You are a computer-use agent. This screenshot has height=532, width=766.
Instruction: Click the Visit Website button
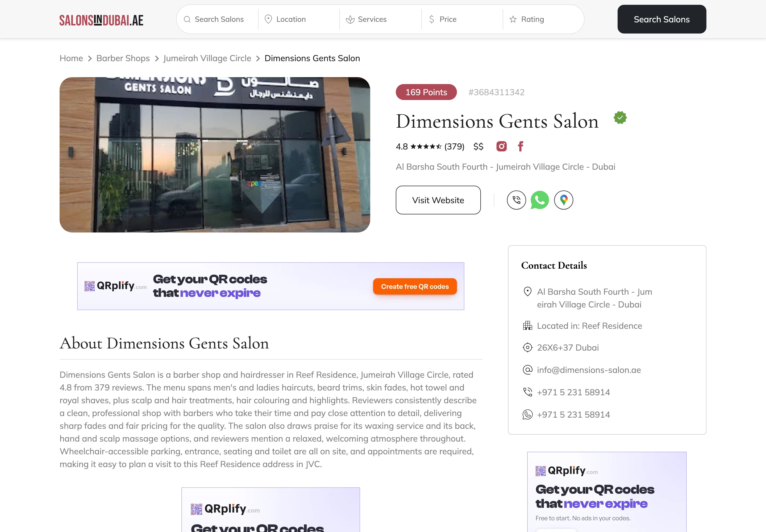pos(438,200)
